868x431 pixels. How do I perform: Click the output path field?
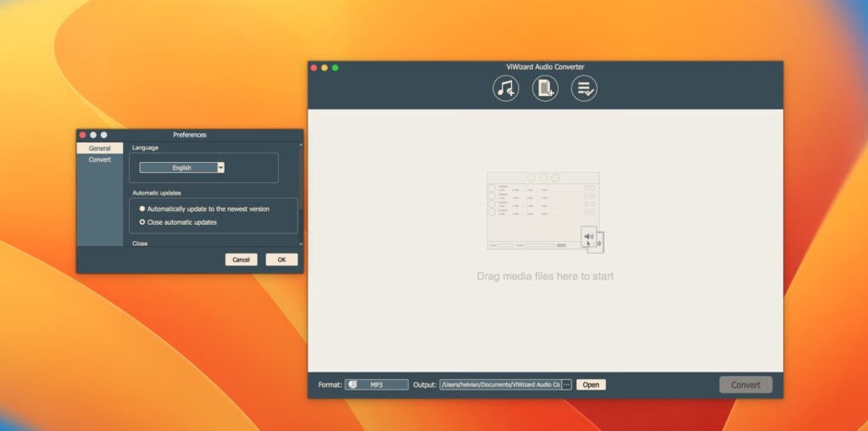point(500,384)
